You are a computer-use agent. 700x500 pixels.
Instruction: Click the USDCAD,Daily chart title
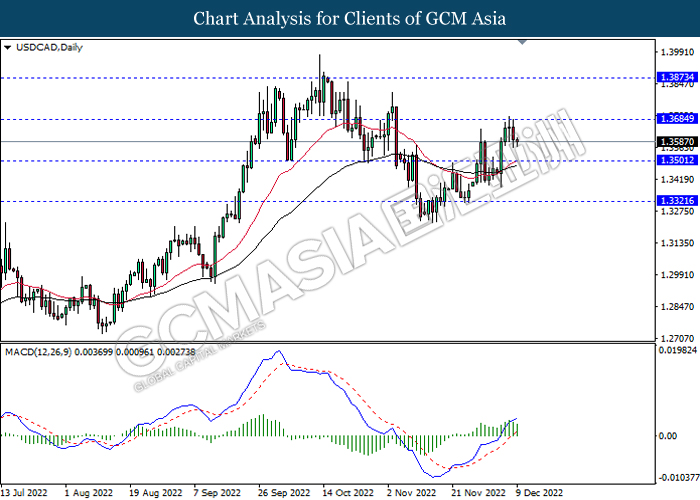pyautogui.click(x=49, y=47)
